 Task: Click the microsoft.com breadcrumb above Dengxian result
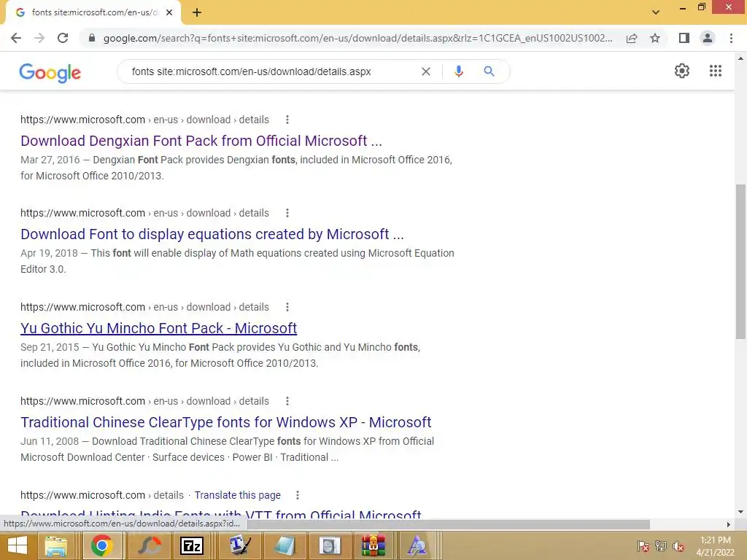click(x=145, y=120)
